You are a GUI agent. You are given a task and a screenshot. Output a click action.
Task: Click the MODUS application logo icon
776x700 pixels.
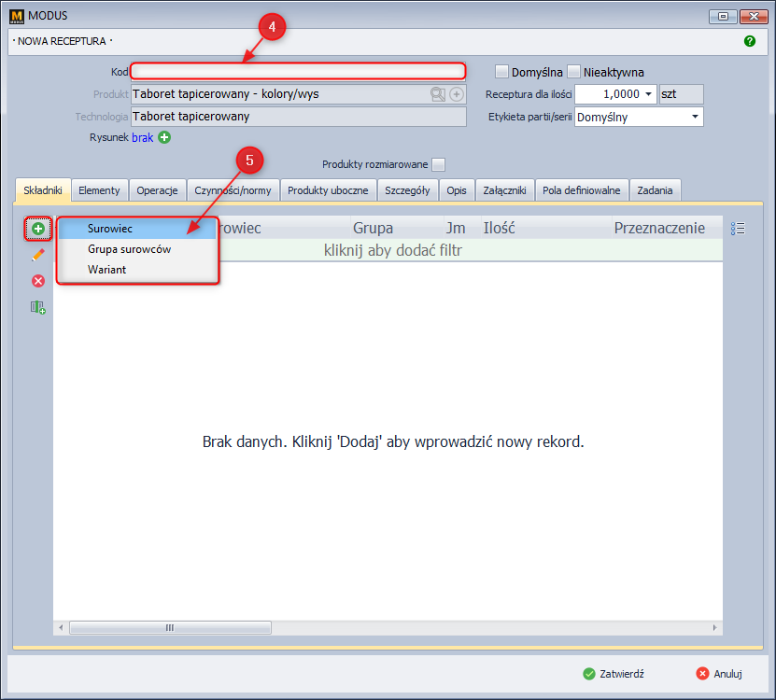point(16,16)
